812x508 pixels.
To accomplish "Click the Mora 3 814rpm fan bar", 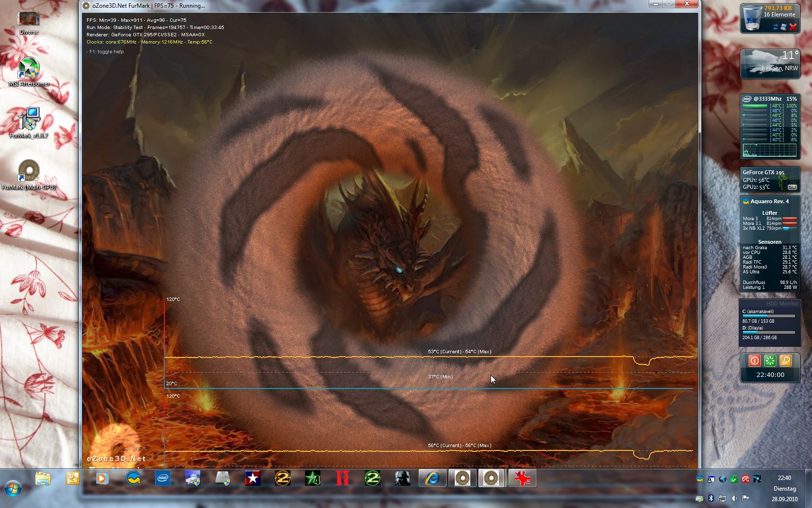I will [x=789, y=219].
